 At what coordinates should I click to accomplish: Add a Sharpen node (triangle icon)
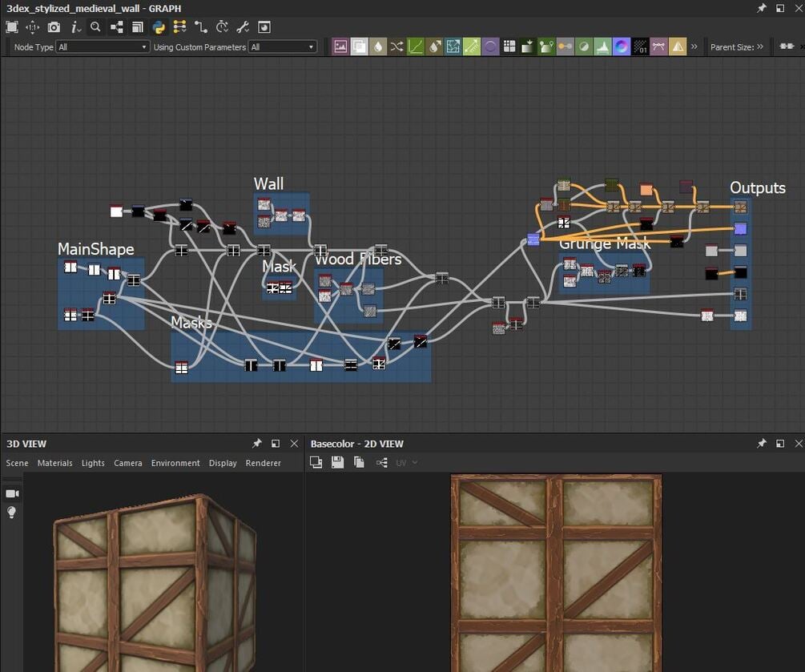[678, 46]
